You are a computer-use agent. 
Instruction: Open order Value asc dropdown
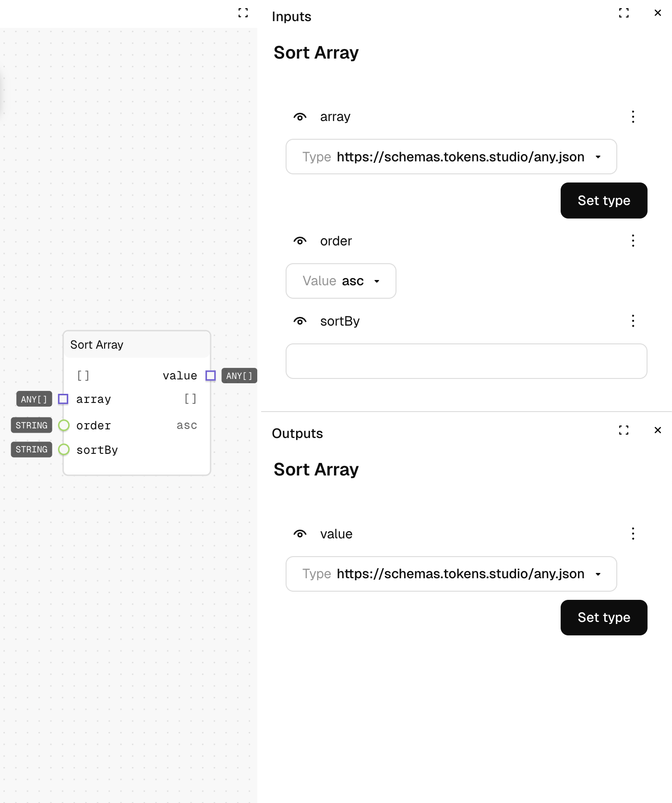point(341,281)
